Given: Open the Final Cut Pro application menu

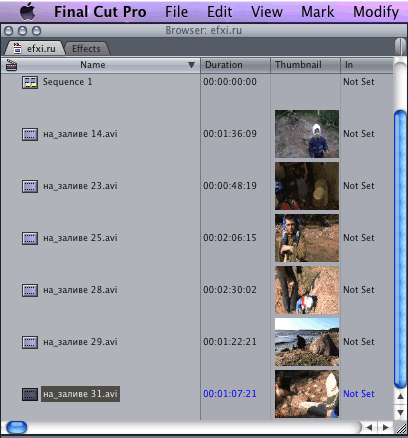Looking at the screenshot, I should [100, 12].
